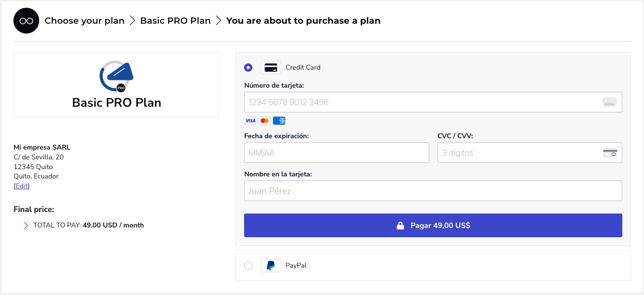Click the lock icon on the pay button
Viewport: 644px width, 295px height.
pyautogui.click(x=400, y=225)
